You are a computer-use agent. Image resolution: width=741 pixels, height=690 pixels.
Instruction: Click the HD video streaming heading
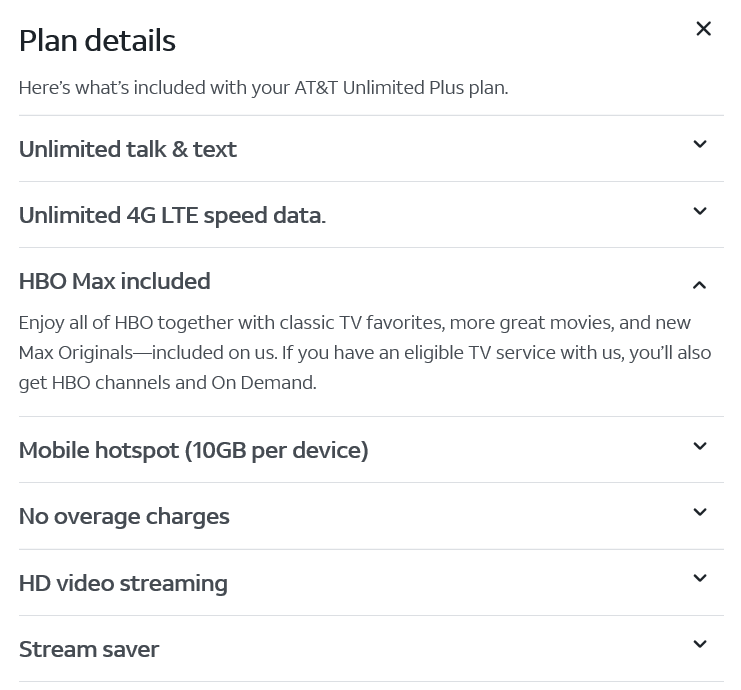pyautogui.click(x=123, y=583)
